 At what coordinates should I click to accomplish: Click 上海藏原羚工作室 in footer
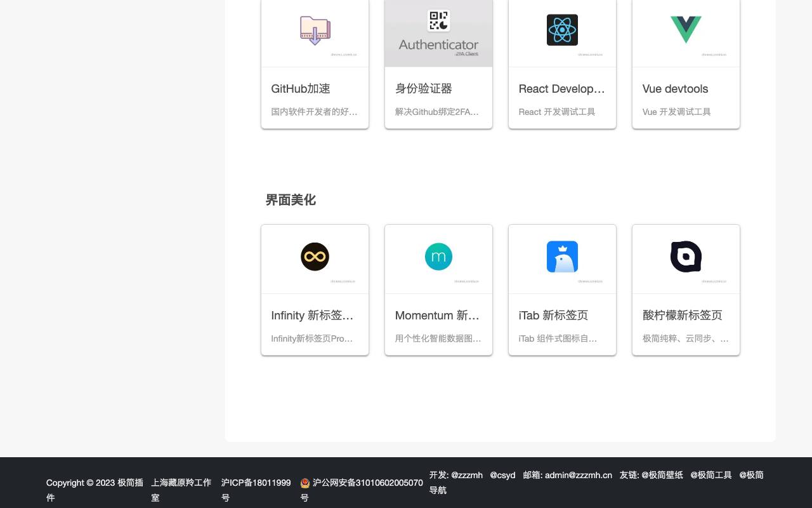click(x=181, y=490)
